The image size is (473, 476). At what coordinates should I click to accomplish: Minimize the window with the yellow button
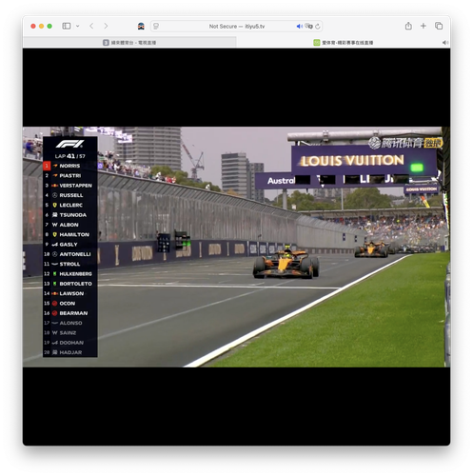[41, 26]
